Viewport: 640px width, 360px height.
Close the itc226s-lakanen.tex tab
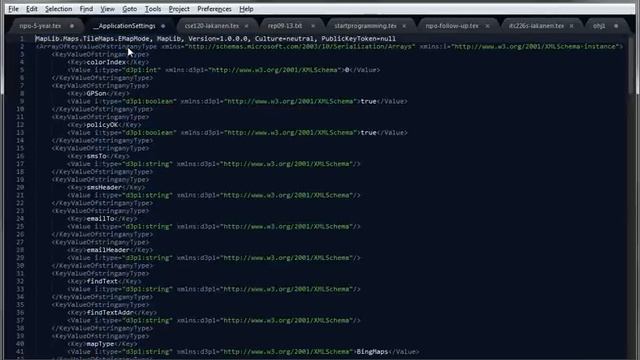(x=571, y=26)
